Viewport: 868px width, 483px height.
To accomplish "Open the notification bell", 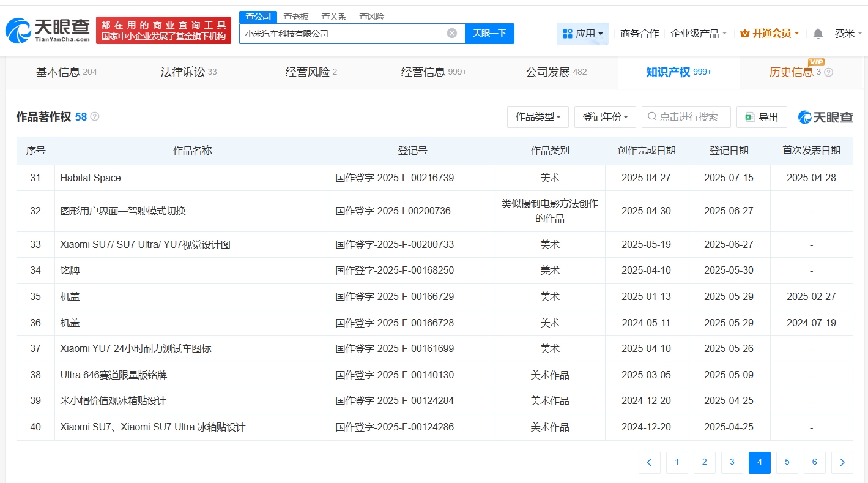I will point(817,34).
